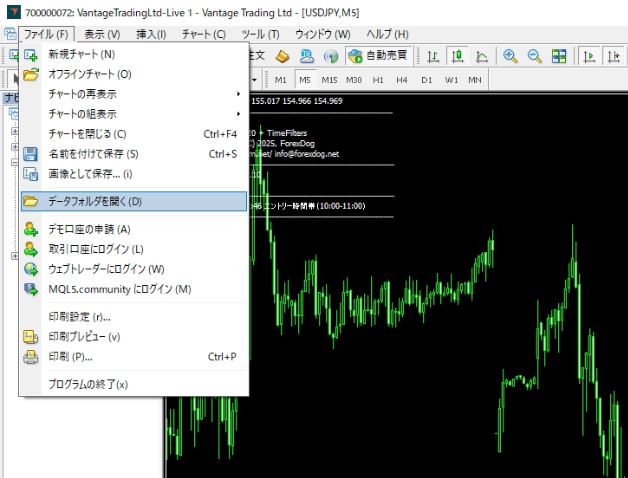Open the ファイル (F) menu
This screenshot has width=628, height=478.
pyautogui.click(x=46, y=34)
